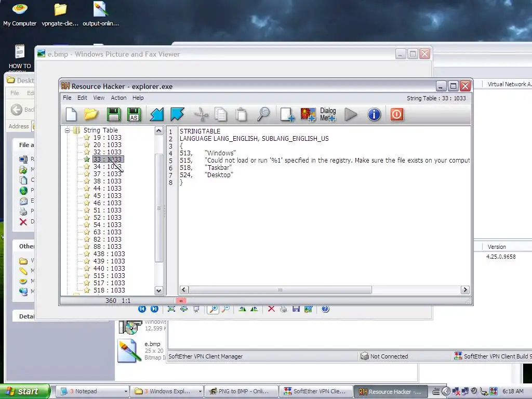Go to previous image in Picture Viewer

[x=142, y=309]
